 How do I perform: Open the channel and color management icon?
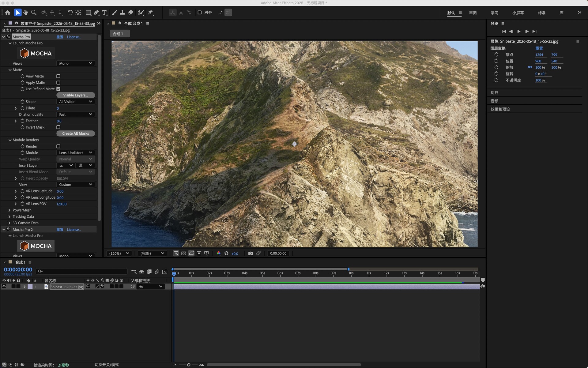219,253
